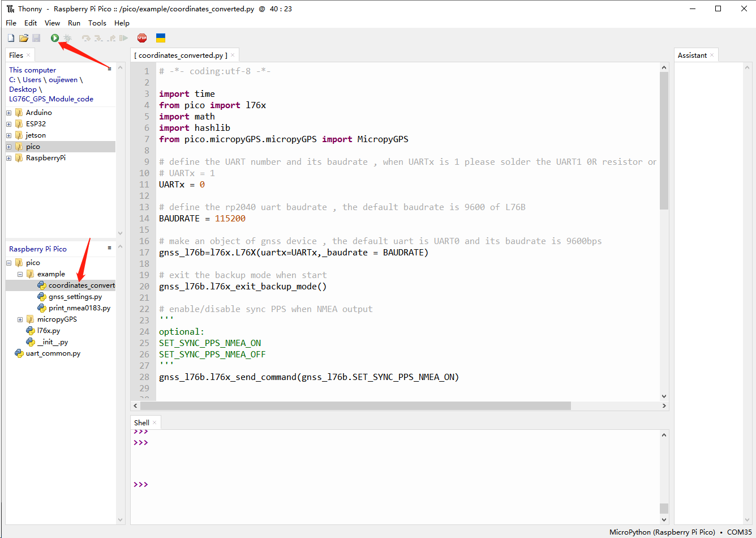This screenshot has width=756, height=538.
Task: Click the Python icon of gnss_settings.py
Action: (42, 297)
